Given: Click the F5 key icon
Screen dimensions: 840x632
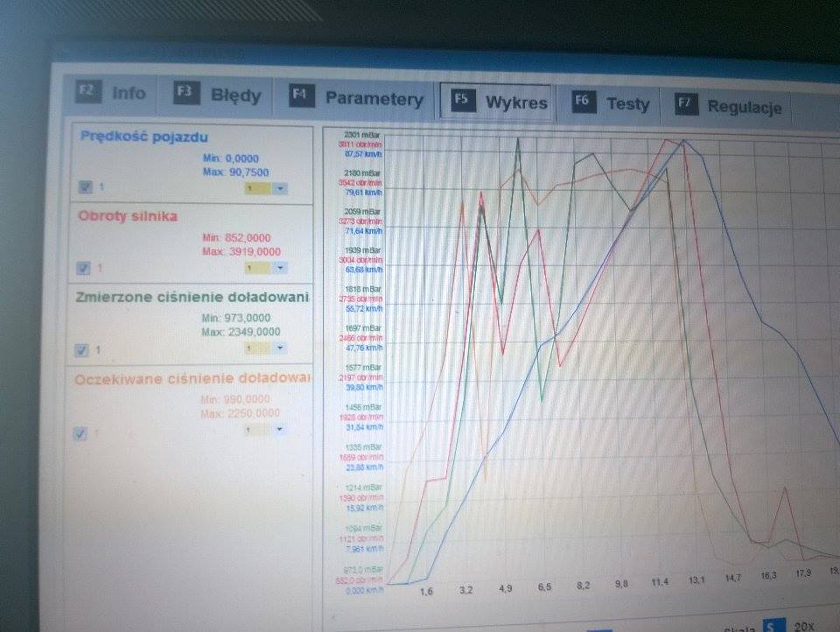Looking at the screenshot, I should tap(463, 99).
